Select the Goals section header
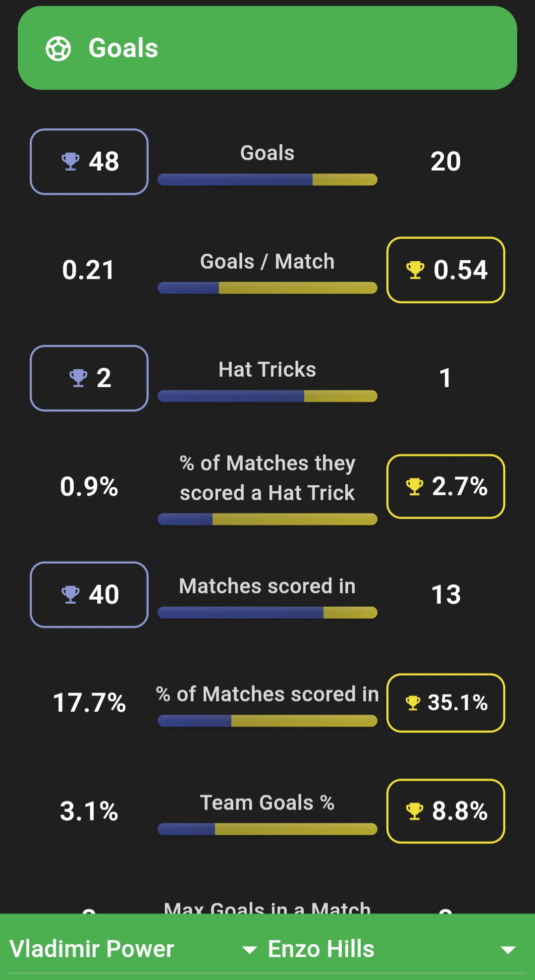Screen dimensions: 535x980 click(267, 48)
